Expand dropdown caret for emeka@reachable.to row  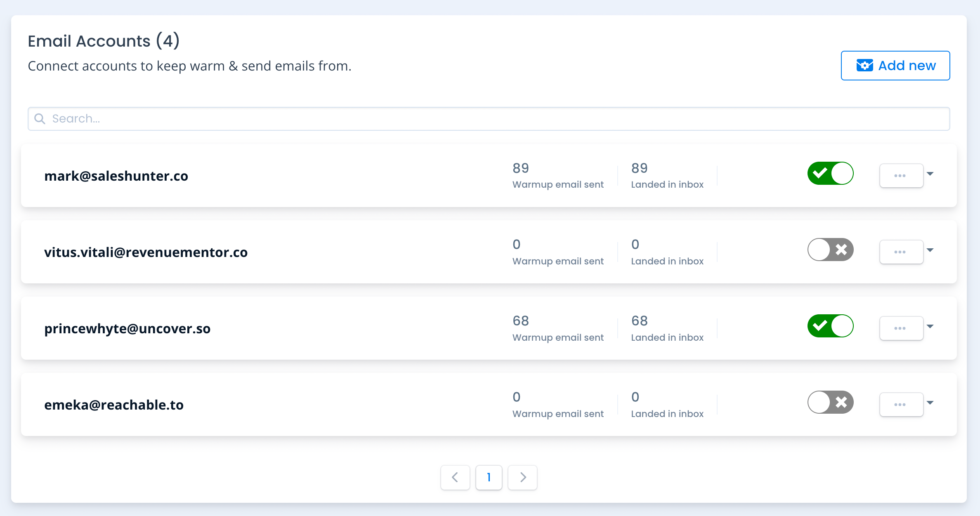tap(930, 403)
